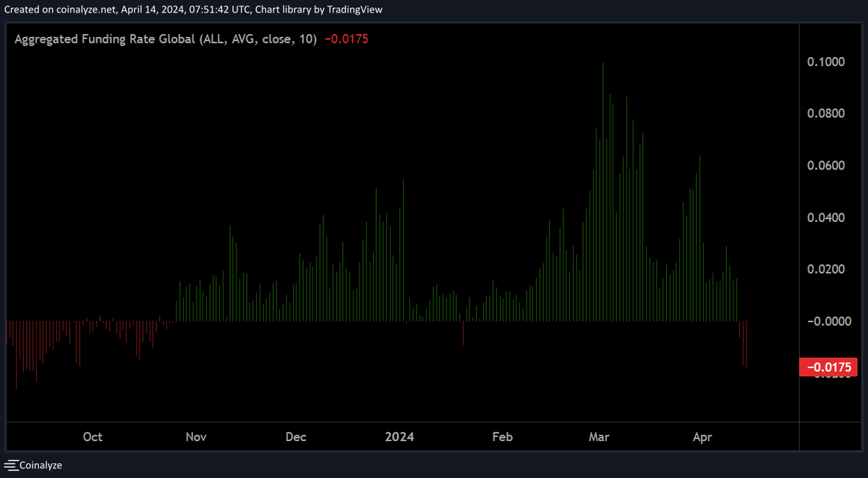Click the red -0.0175 price label badge
Screen dimensions: 868x478
click(x=830, y=367)
